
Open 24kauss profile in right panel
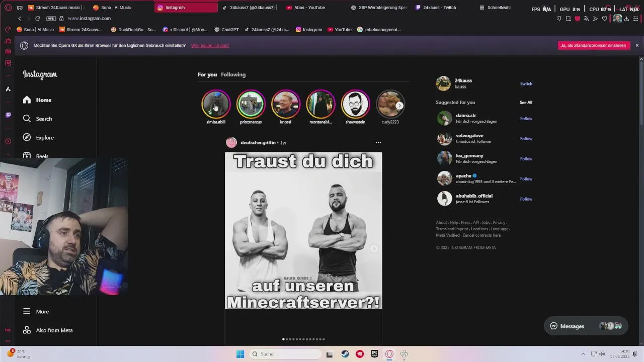coord(463,80)
